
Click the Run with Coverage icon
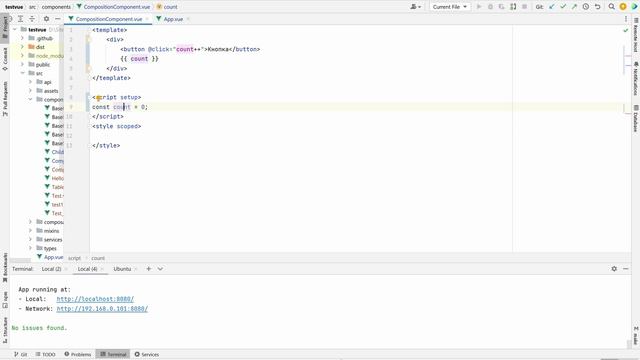point(502,7)
